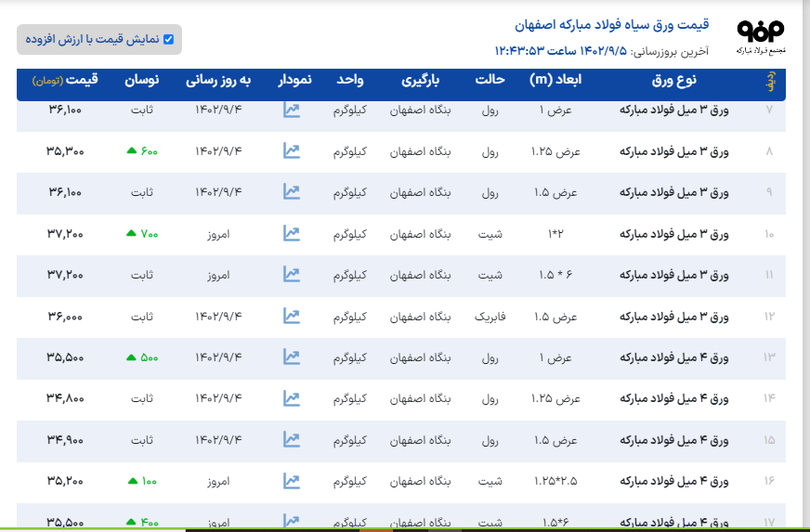Image resolution: width=810 pixels, height=532 pixels.
Task: View the chart for row 10 priced 37,200
Action: pyautogui.click(x=292, y=234)
